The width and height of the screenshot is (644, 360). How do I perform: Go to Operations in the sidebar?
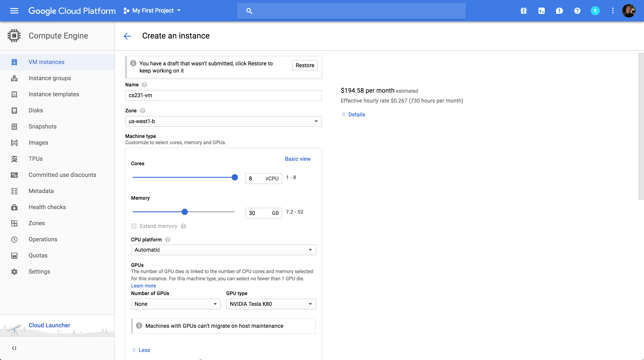(43, 239)
